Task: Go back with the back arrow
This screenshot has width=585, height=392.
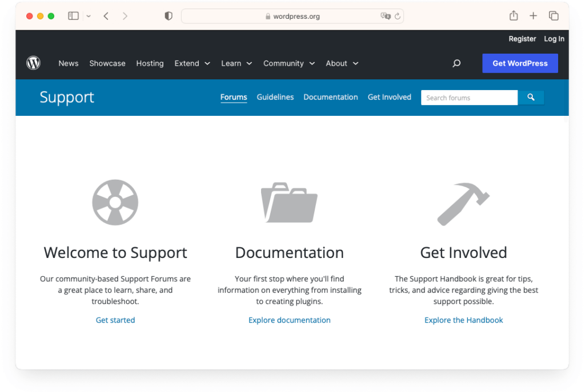Action: (106, 16)
